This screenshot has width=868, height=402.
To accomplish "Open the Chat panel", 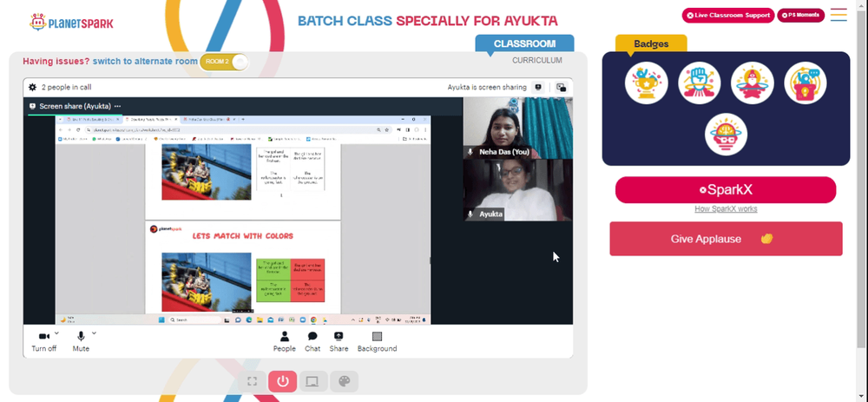I will pos(312,341).
